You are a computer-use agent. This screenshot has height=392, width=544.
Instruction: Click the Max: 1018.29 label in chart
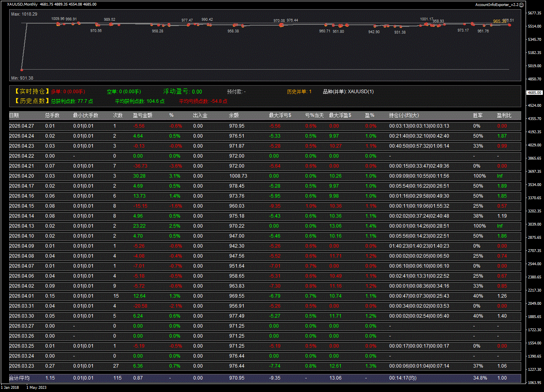pyautogui.click(x=24, y=14)
